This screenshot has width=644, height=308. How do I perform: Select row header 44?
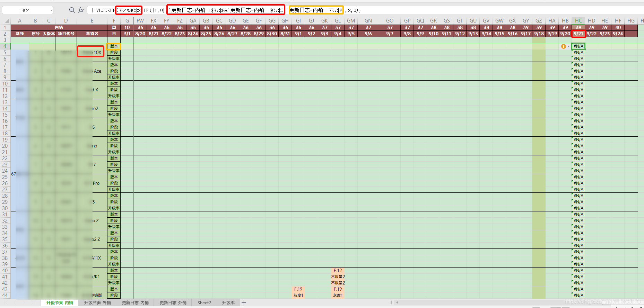[5, 296]
